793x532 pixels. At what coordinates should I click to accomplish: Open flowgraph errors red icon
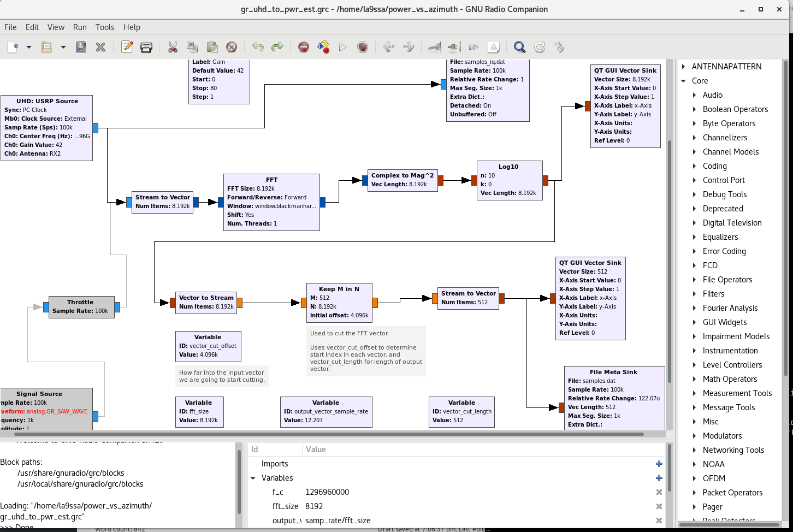pyautogui.click(x=304, y=48)
